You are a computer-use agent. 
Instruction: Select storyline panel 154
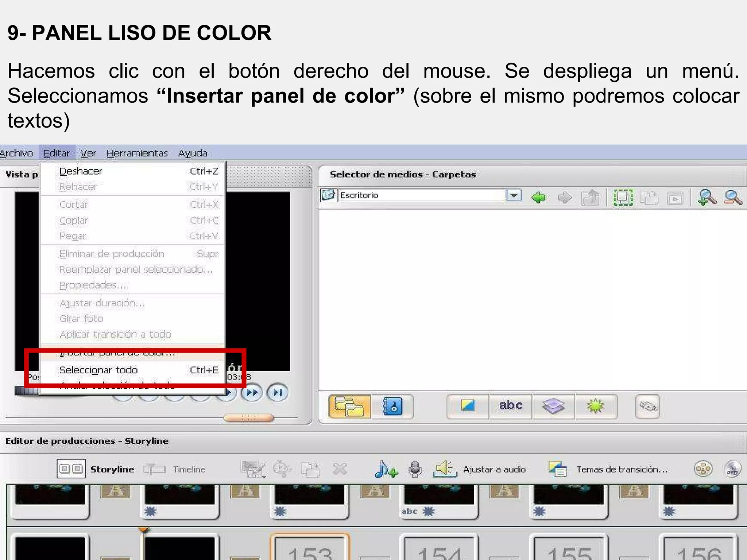439,547
